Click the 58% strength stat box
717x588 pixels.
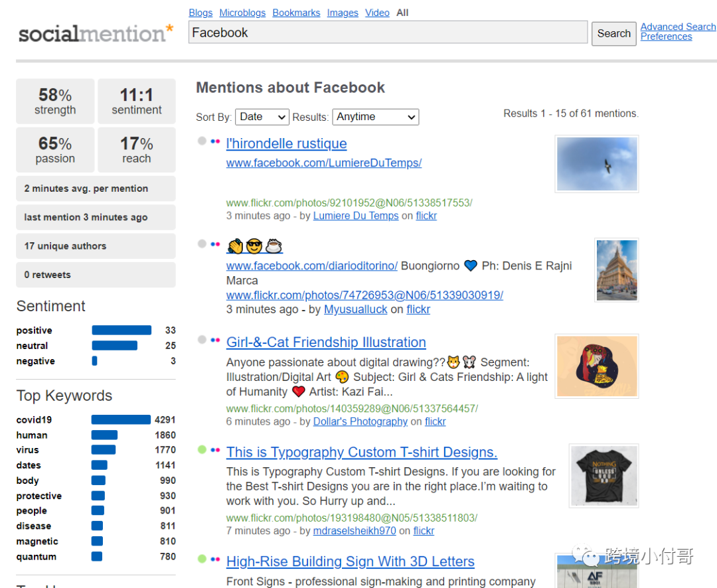point(55,102)
